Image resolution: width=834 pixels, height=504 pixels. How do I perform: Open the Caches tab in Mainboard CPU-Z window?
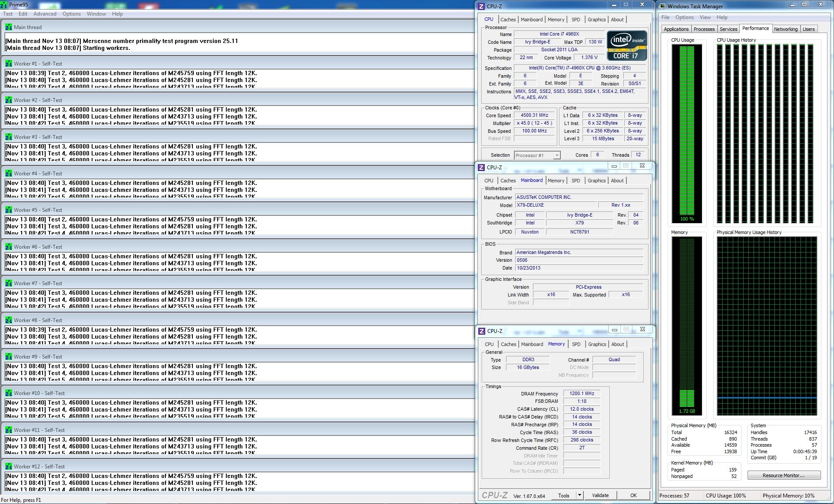pyautogui.click(x=508, y=181)
